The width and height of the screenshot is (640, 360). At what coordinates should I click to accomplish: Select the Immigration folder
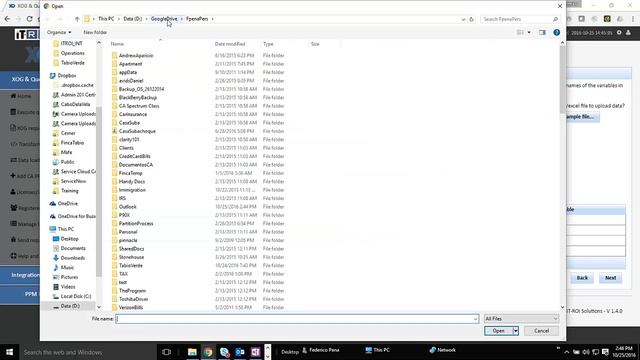[x=132, y=190]
